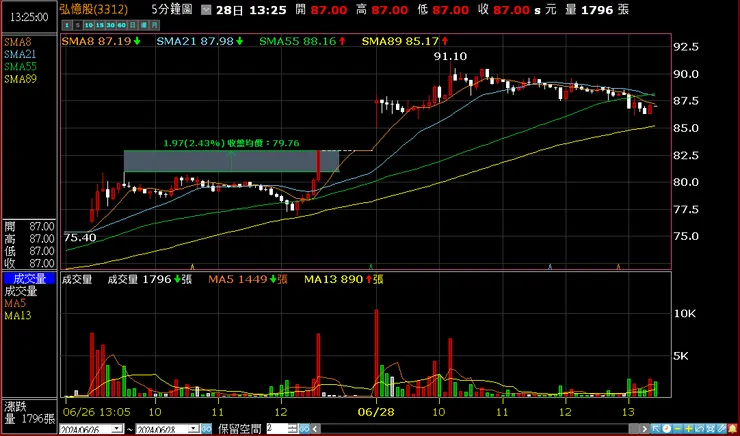Select the 30-minute interval button
The height and width of the screenshot is (436, 740).
(111, 25)
